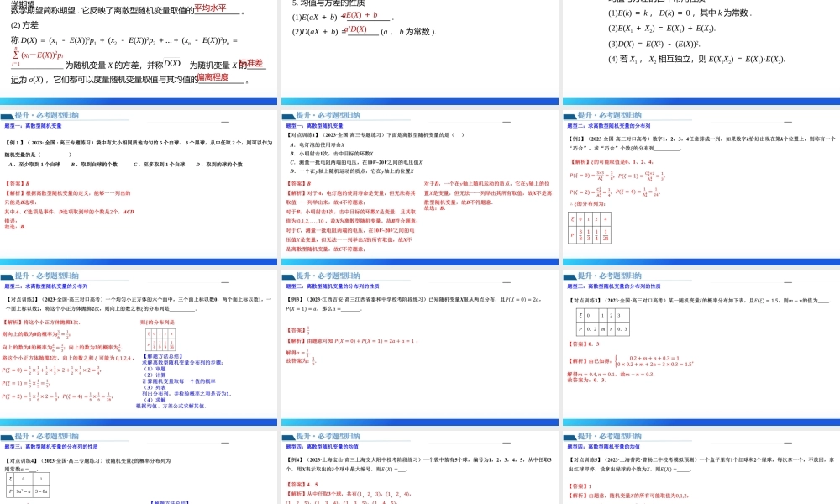Click 【答案】4.5 on the 例4 slide
The width and height of the screenshot is (840, 504).
302,485
